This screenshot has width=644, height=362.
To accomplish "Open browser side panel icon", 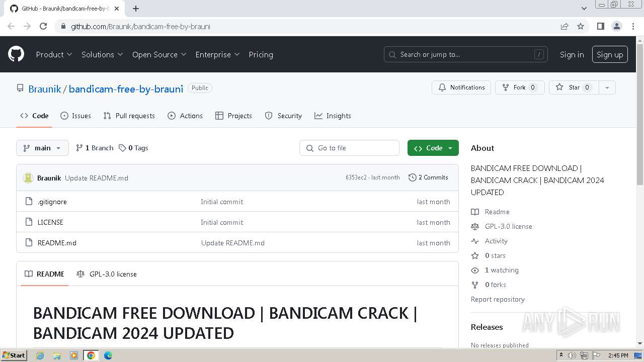I will [600, 26].
